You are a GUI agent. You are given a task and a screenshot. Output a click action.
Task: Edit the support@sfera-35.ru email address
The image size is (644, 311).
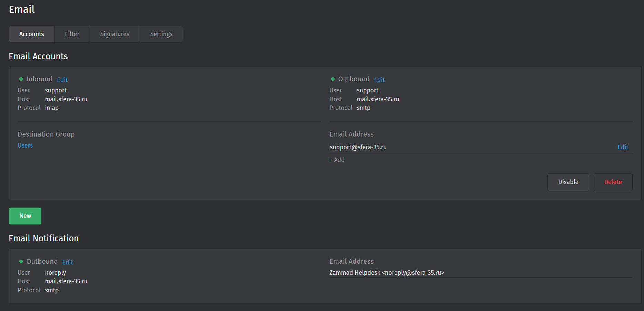[x=623, y=147]
